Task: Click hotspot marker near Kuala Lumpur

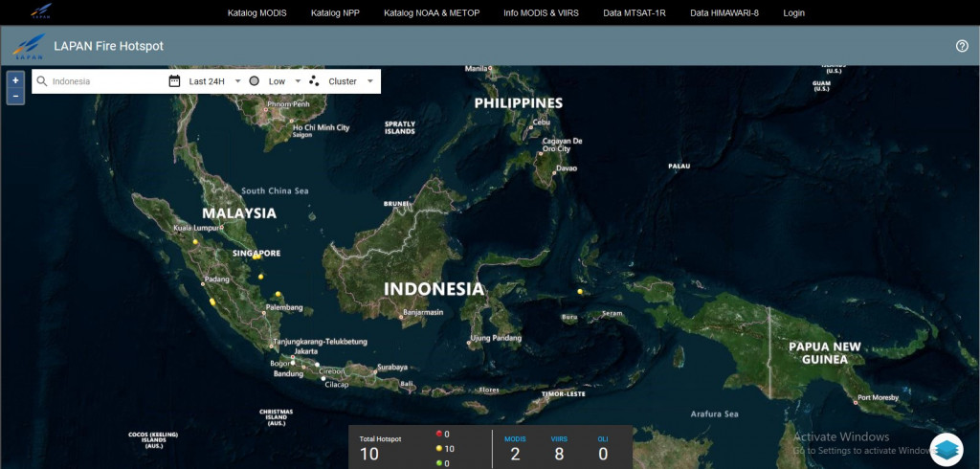Action: coord(195,241)
